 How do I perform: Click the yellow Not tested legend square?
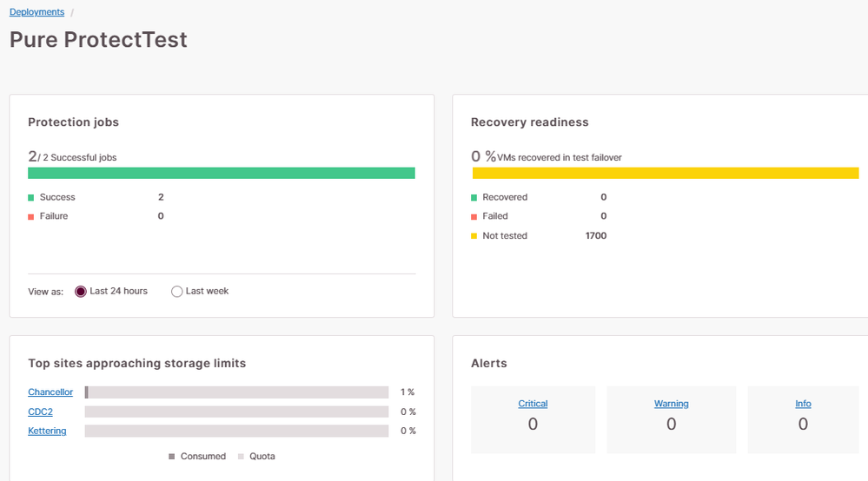(474, 236)
